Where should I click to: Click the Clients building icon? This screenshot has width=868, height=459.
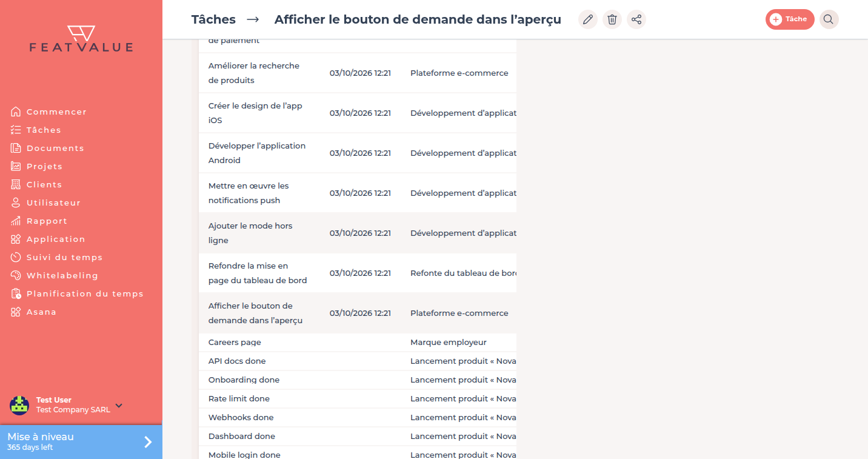click(x=16, y=184)
